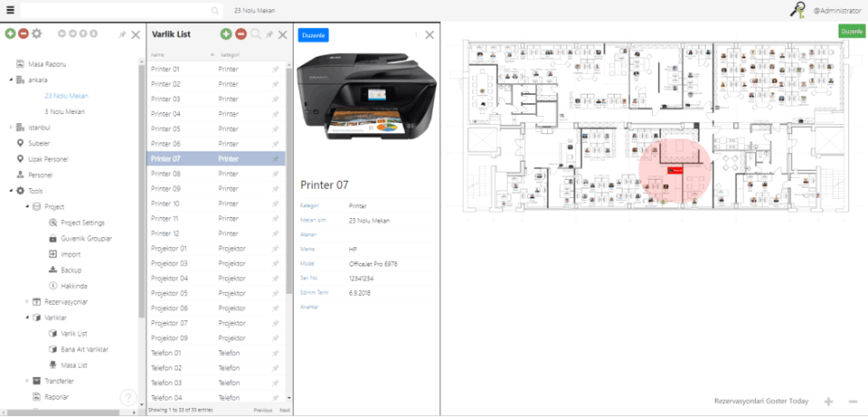
Task: Pin the Printer 03 row
Action: [275, 99]
